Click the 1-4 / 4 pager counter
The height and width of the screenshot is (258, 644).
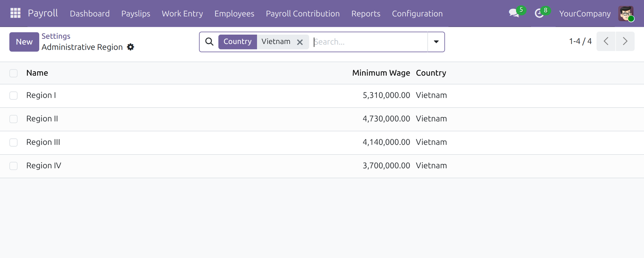click(x=580, y=41)
